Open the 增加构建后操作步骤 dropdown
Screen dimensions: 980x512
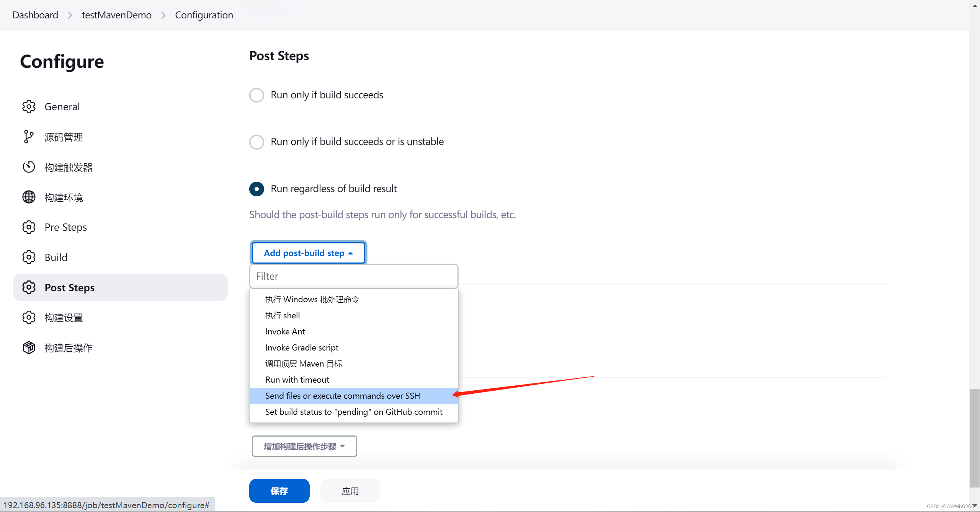(304, 446)
